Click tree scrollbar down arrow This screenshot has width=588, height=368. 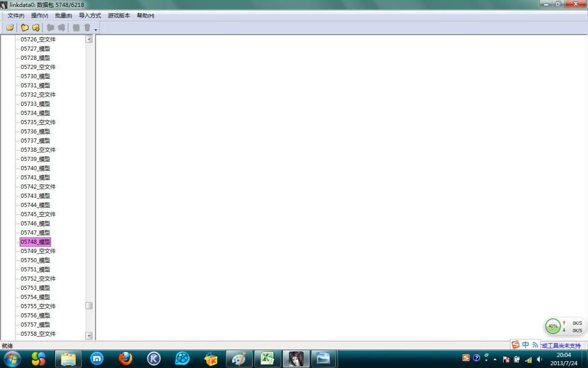coord(89,335)
